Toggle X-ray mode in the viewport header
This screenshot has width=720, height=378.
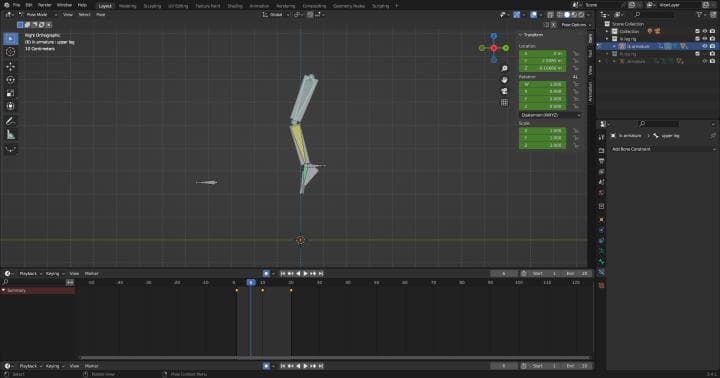tap(550, 15)
